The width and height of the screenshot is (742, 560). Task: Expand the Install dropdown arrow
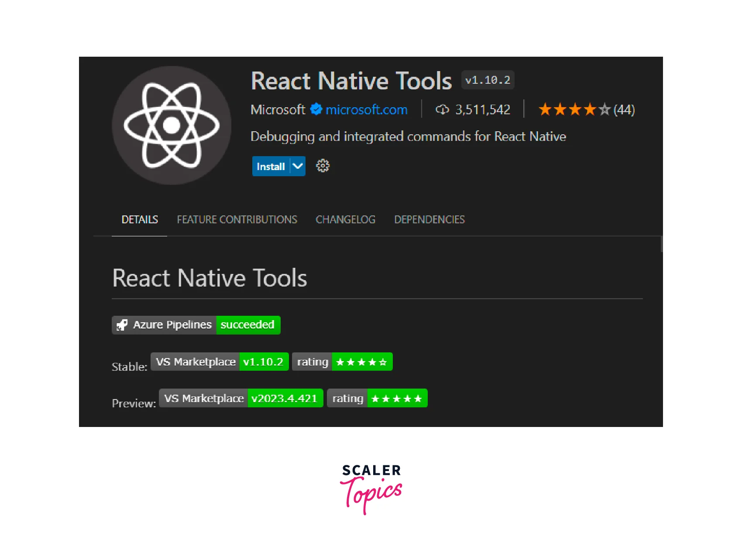click(x=298, y=166)
